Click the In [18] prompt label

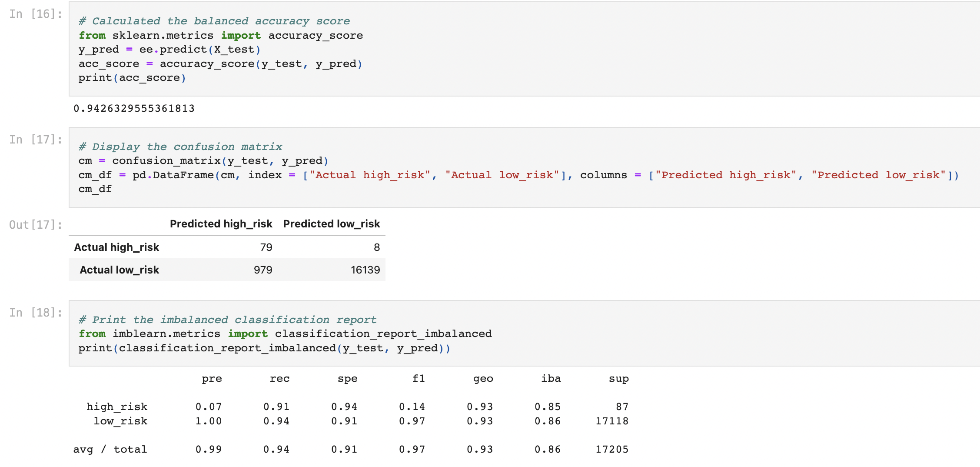click(36, 313)
